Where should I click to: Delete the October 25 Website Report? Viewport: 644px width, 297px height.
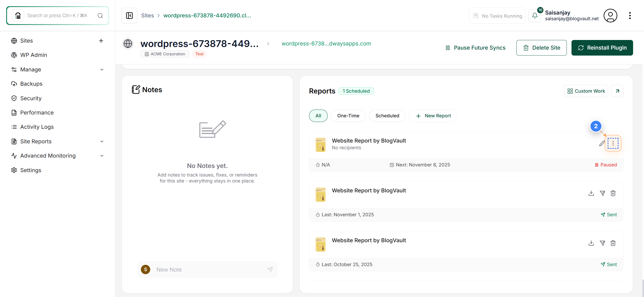click(x=613, y=243)
